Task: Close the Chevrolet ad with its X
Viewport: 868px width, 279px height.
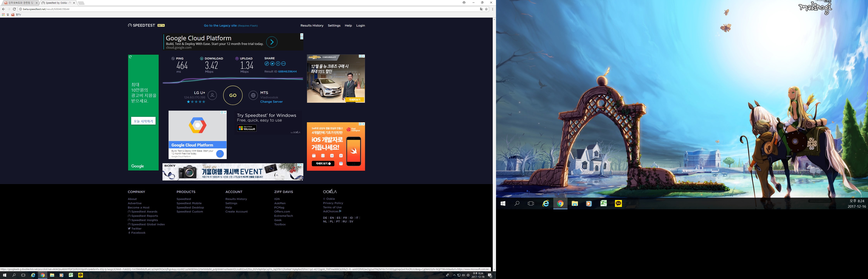Action: pos(363,56)
